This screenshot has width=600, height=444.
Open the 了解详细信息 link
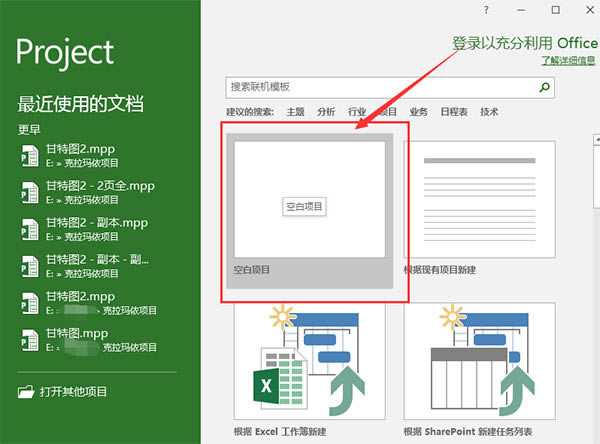pyautogui.click(x=568, y=60)
